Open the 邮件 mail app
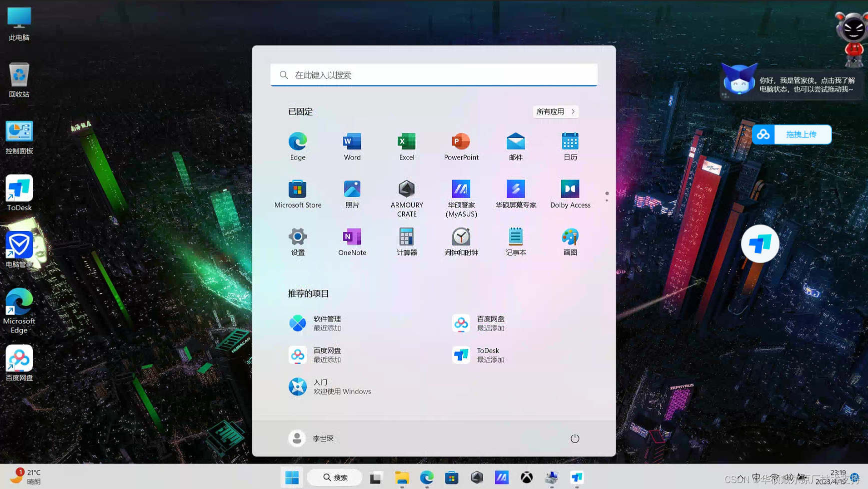The image size is (868, 489). [515, 146]
